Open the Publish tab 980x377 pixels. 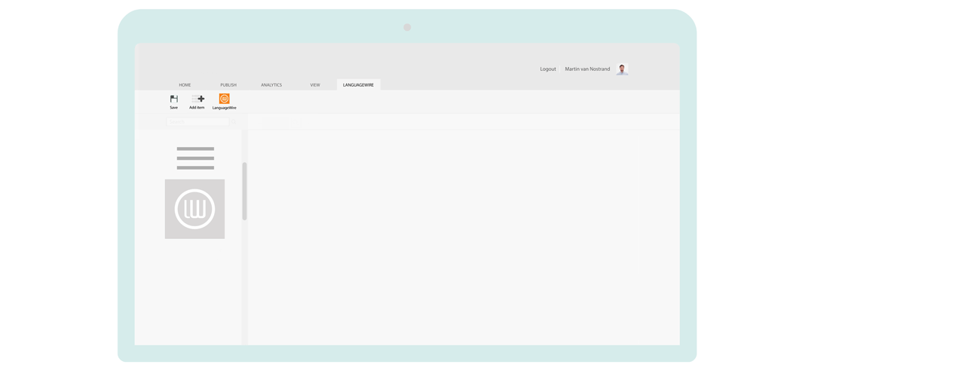tap(228, 85)
